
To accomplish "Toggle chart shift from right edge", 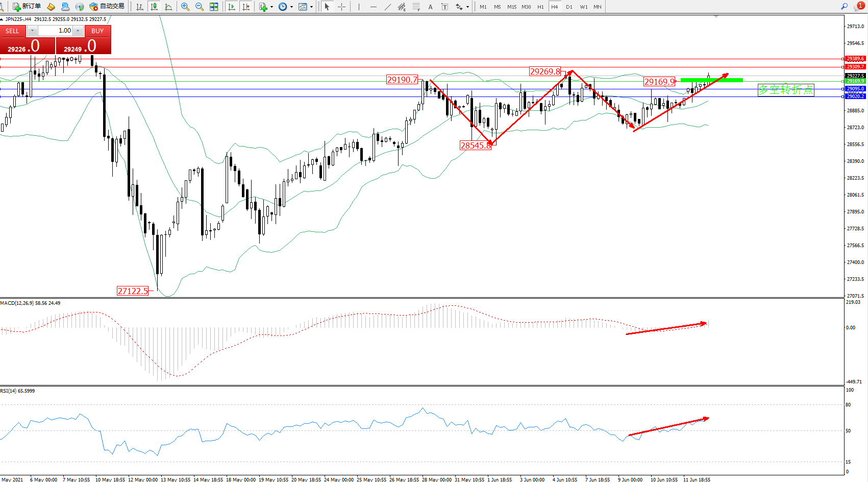I will coord(246,7).
